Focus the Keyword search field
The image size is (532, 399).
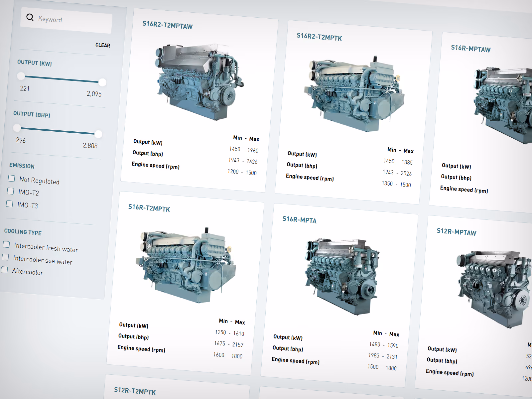pyautogui.click(x=66, y=20)
